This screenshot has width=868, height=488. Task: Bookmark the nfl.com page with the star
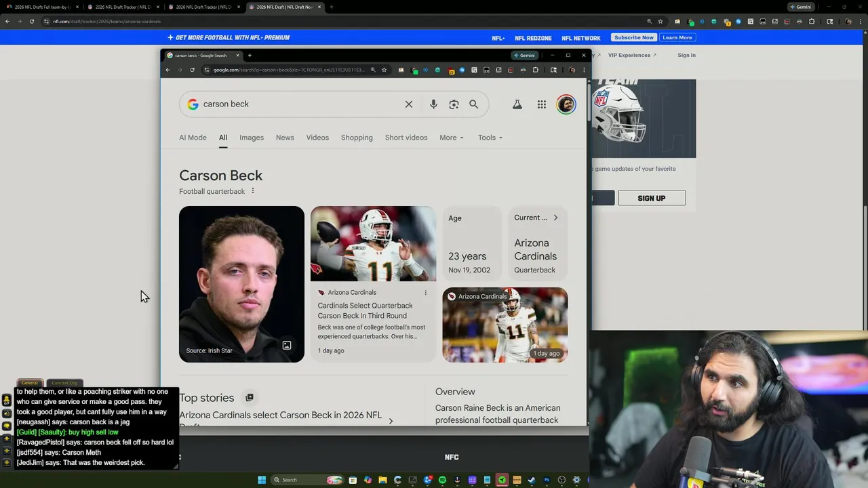tap(660, 21)
